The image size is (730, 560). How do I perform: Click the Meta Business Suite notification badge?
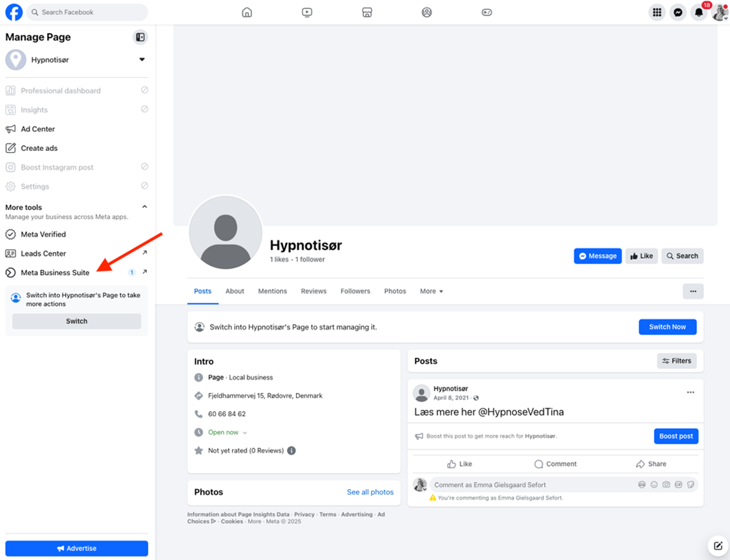(x=132, y=272)
